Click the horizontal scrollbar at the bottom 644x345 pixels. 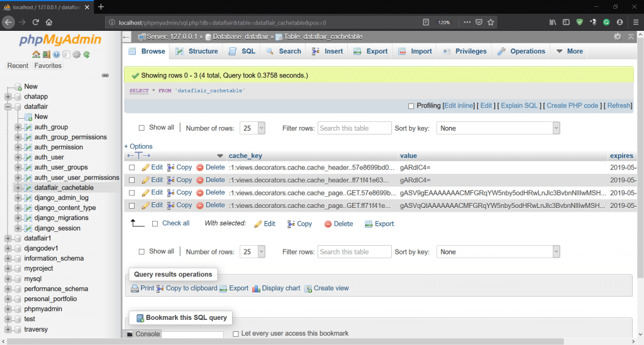pyautogui.click(x=286, y=342)
